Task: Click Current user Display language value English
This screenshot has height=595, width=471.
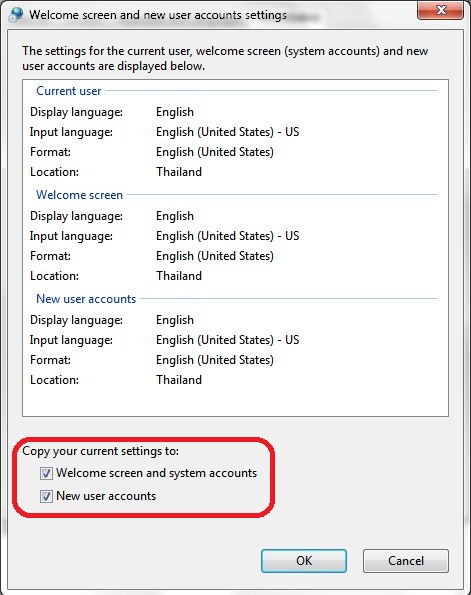Action: (175, 112)
